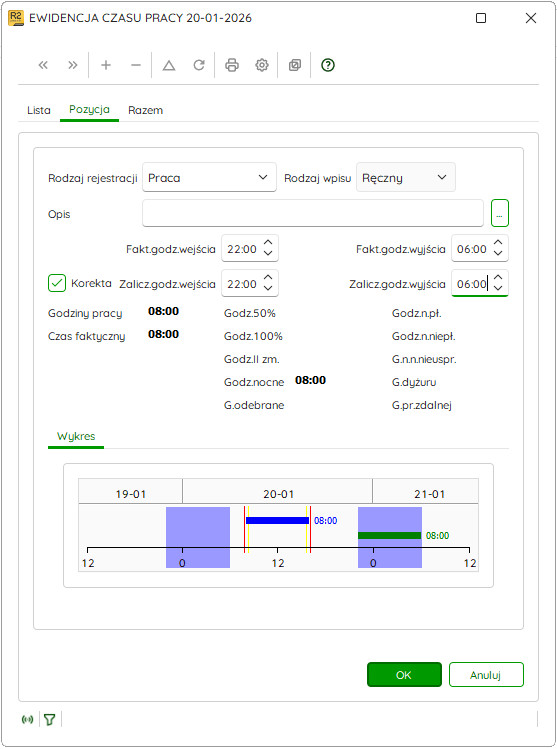Viewport: 557px width, 749px height.
Task: Select the Wykres tab
Action: click(x=76, y=436)
